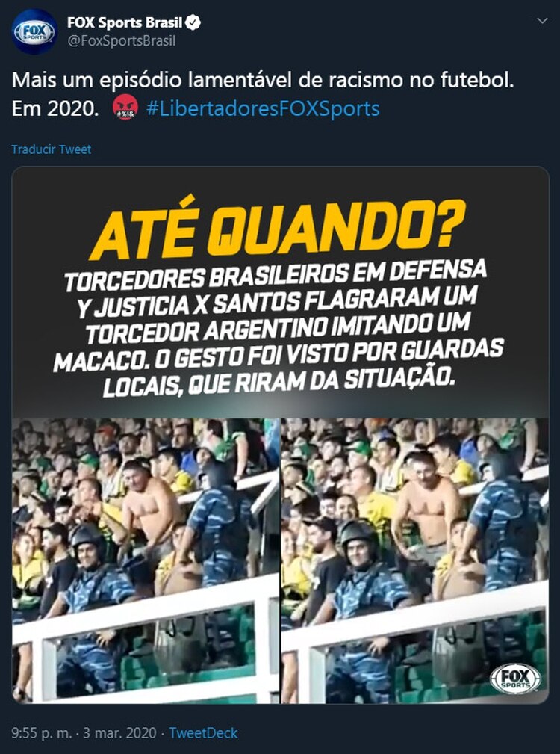Viewport: 560px width, 754px height.
Task: Click the ATÉ QUANDO? headline in image
Action: (278, 229)
